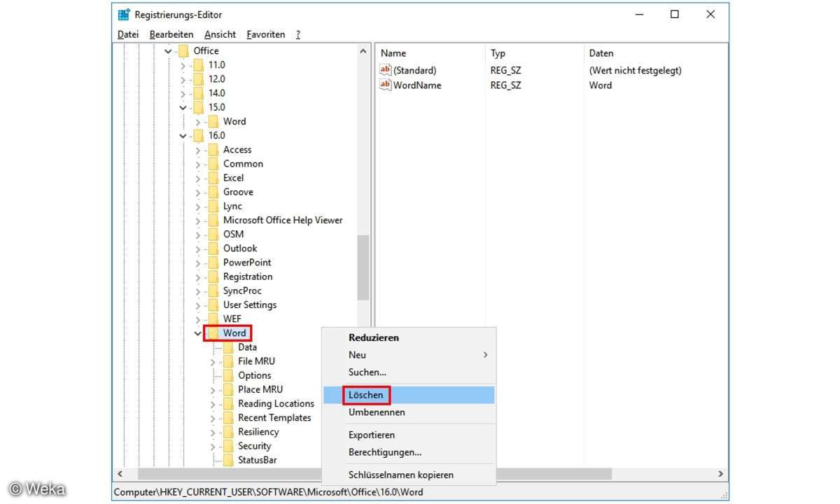Collapse the Office key

click(168, 51)
